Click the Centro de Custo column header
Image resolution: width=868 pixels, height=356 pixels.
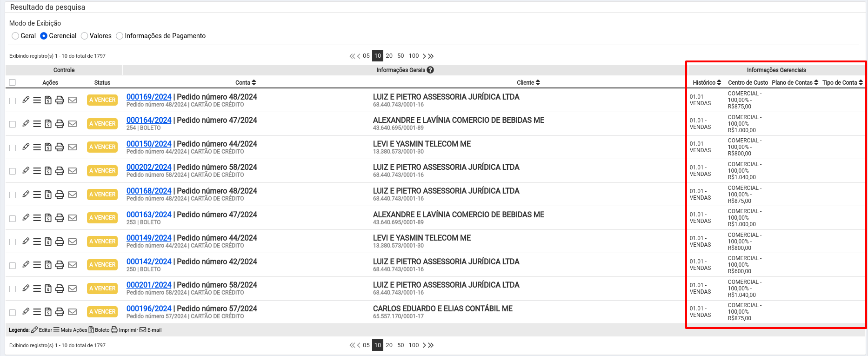coord(748,82)
